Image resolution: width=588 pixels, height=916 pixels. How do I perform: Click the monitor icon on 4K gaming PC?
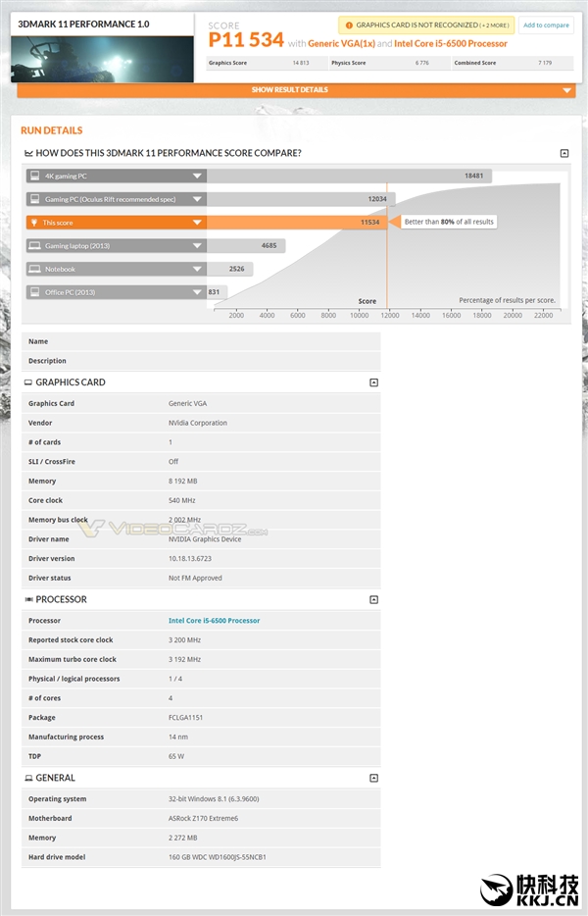pos(35,176)
